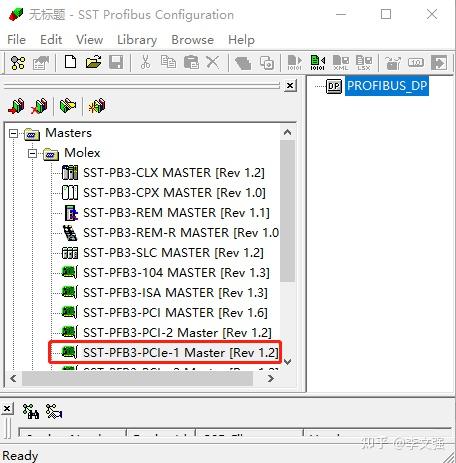Screen dimensions: 456x463
Task: Open the Library menu
Action: pos(137,40)
